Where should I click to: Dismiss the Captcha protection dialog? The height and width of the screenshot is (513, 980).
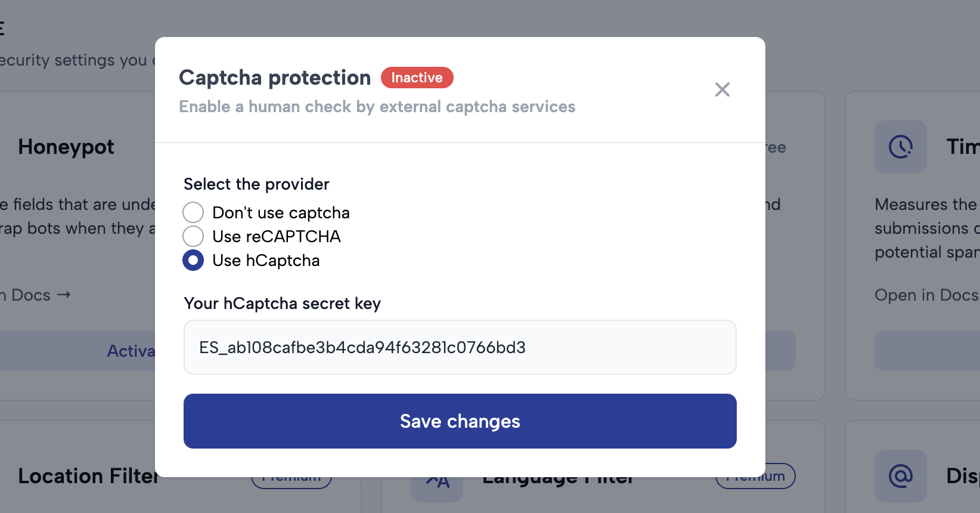coord(722,89)
